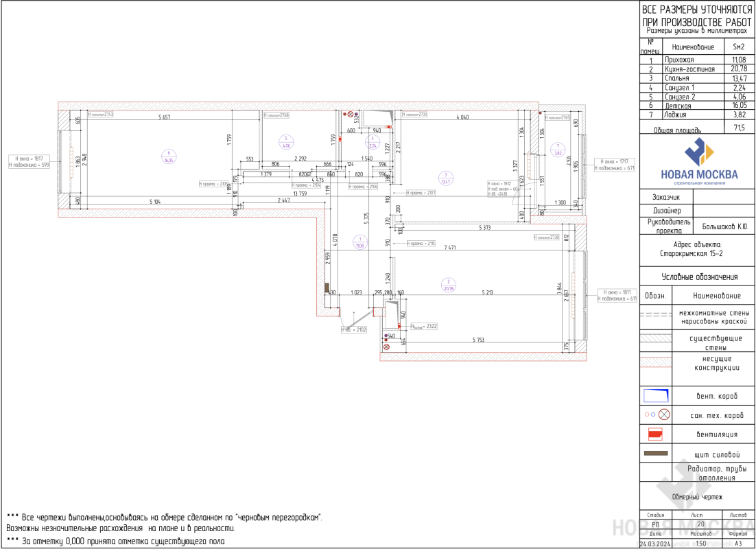This screenshot has height=549, width=756.
Task: Select the H окна = 1811 window label
Action: [616, 292]
